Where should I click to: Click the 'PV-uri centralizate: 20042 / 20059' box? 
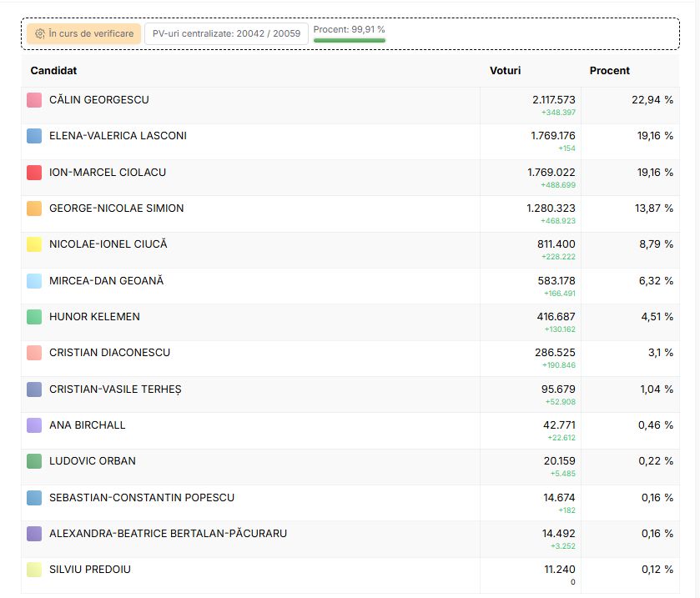226,33
